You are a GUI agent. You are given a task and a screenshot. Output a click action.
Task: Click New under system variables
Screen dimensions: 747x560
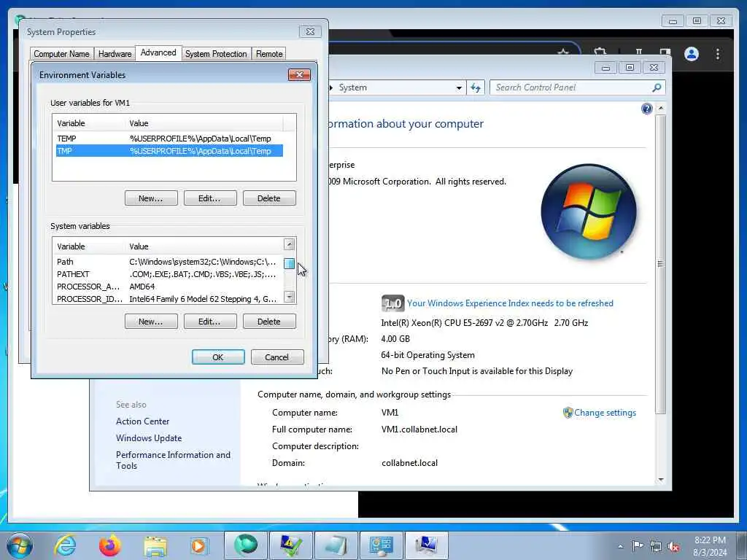point(151,322)
